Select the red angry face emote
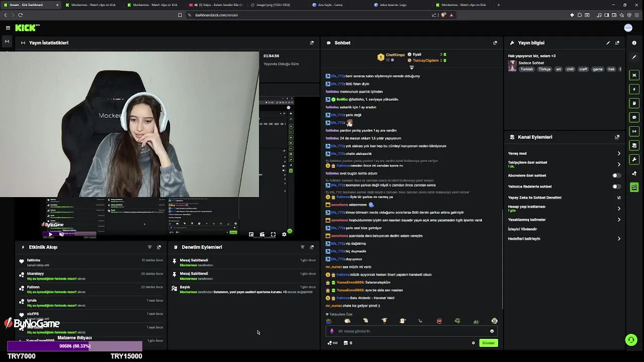 point(439,321)
